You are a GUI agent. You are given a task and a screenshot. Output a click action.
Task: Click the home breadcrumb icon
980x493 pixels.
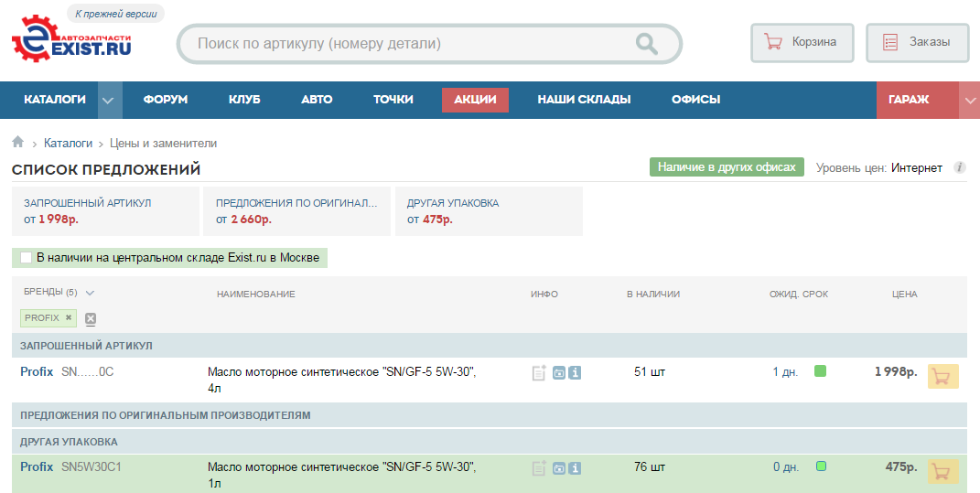17,143
